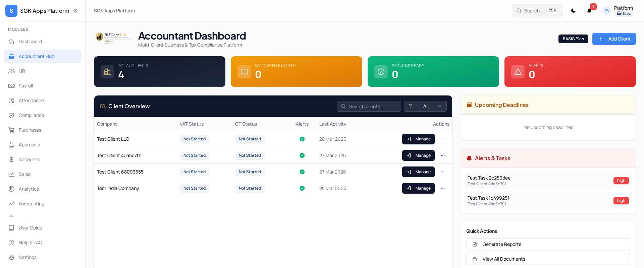The image size is (644, 268).
Task: Open Sales in sidebar
Action: 43,174
